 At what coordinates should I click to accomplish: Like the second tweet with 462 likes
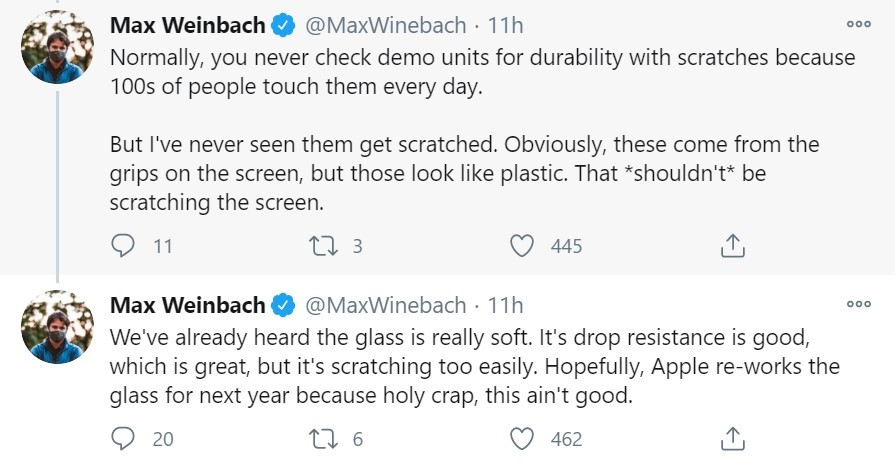click(x=523, y=438)
